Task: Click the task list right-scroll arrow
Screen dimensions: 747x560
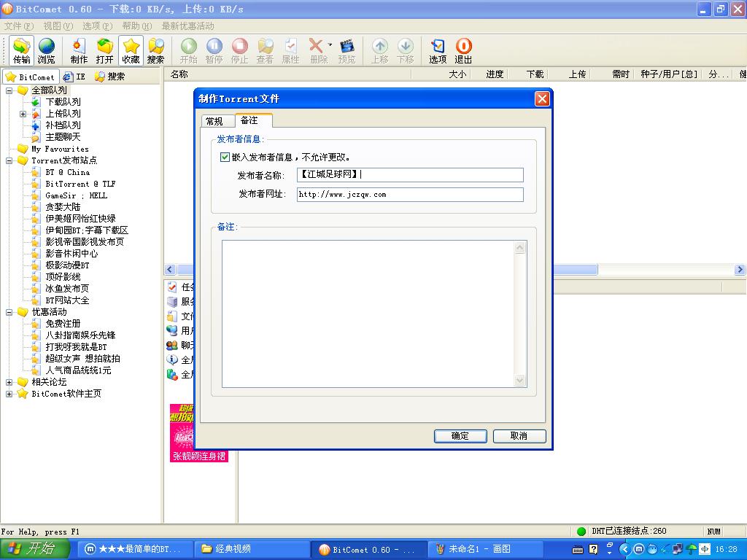Action: (x=740, y=270)
